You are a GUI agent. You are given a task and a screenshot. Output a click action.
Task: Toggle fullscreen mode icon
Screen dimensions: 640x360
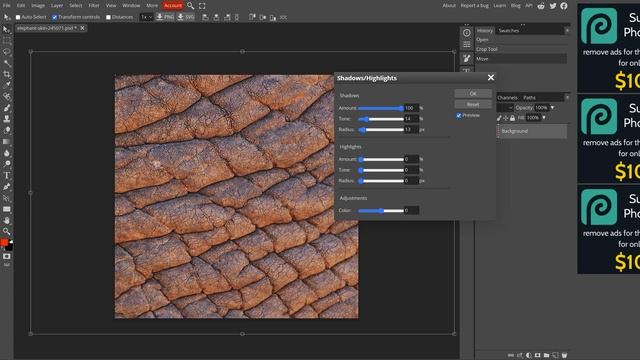202,6
